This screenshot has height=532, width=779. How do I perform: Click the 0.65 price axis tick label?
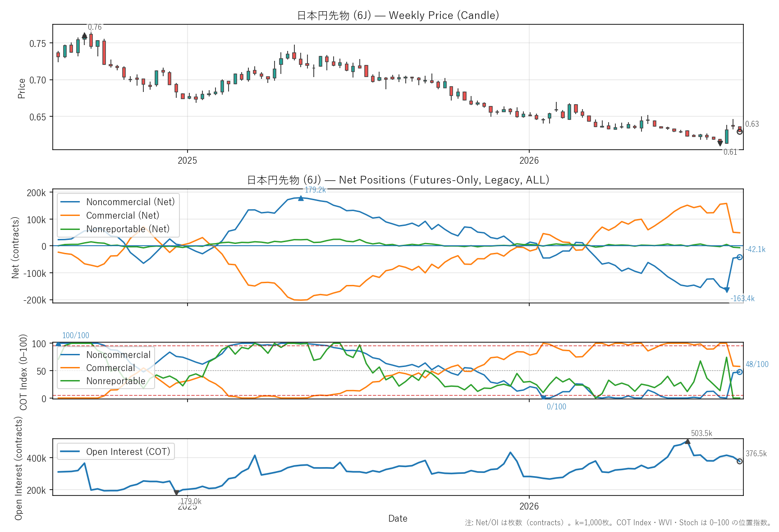click(x=38, y=117)
